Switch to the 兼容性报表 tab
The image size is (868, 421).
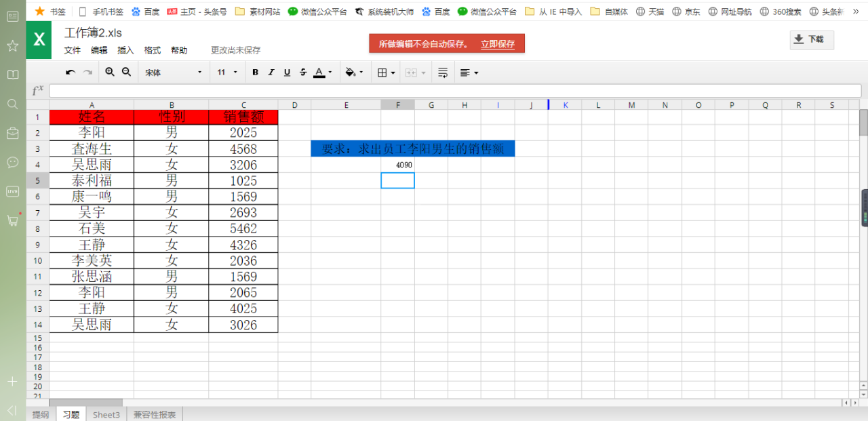click(155, 414)
